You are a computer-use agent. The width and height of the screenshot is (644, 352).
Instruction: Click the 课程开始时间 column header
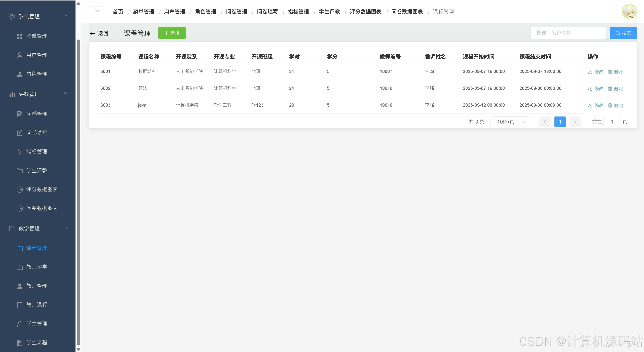tap(479, 57)
